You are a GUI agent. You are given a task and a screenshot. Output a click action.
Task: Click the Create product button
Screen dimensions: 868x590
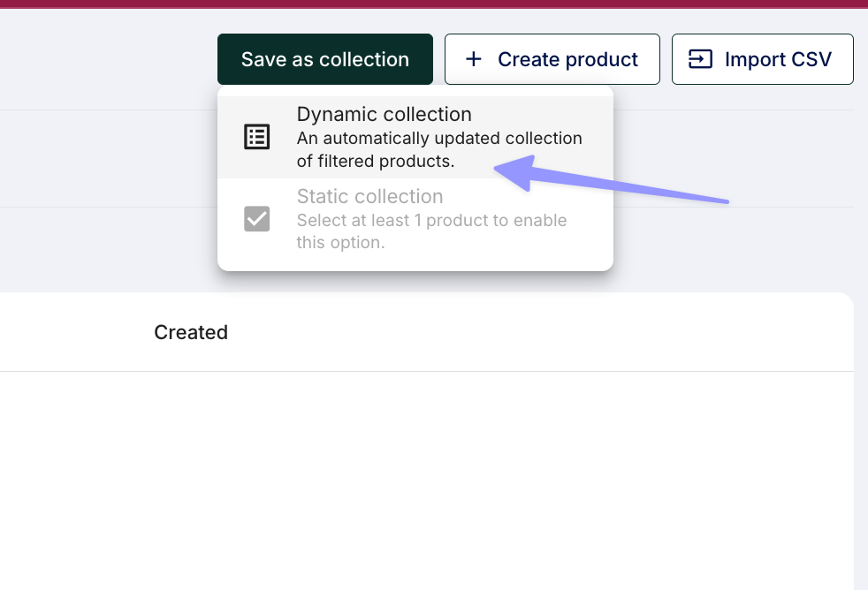pos(552,59)
